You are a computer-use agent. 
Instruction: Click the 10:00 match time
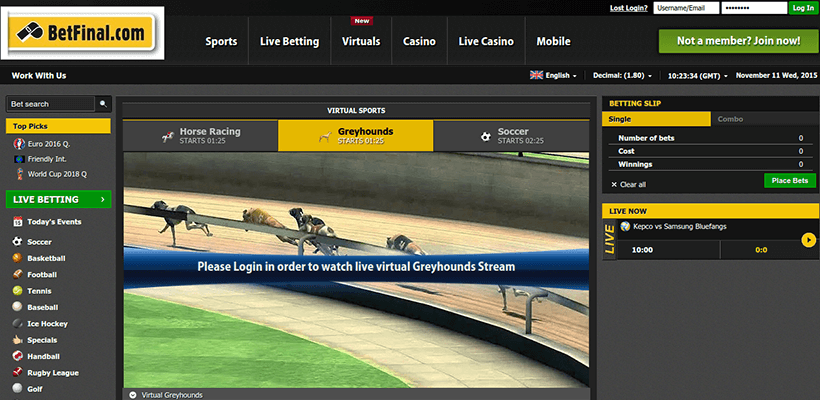point(642,250)
